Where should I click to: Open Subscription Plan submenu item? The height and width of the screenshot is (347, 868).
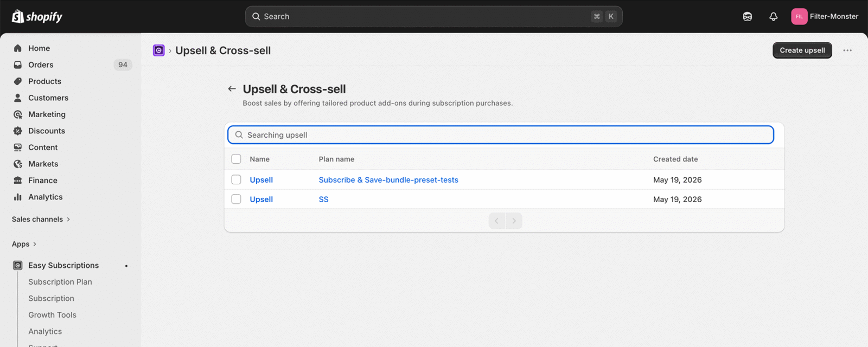click(60, 282)
